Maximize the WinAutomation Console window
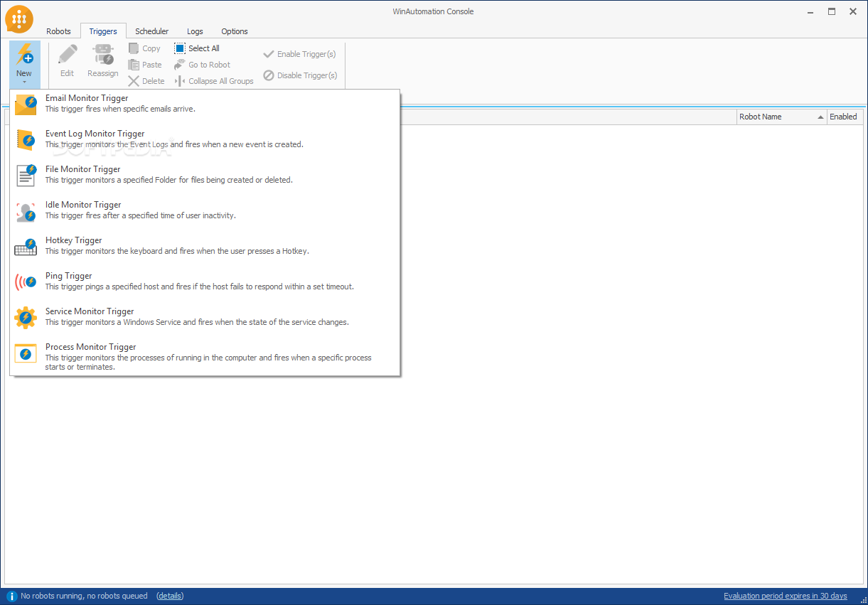The width and height of the screenshot is (868, 605). click(831, 11)
